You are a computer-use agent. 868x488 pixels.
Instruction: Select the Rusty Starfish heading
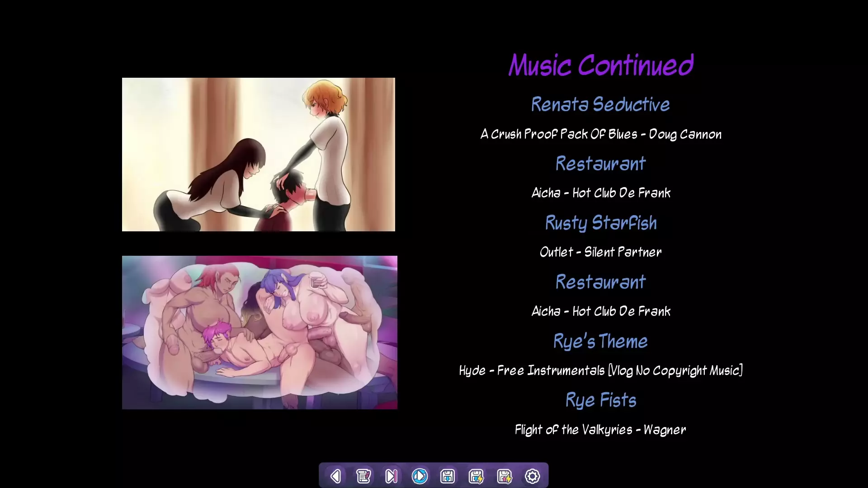pyautogui.click(x=600, y=223)
